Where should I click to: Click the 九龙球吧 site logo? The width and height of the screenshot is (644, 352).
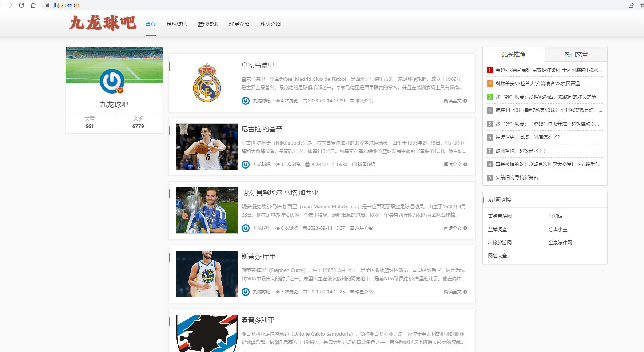click(103, 23)
